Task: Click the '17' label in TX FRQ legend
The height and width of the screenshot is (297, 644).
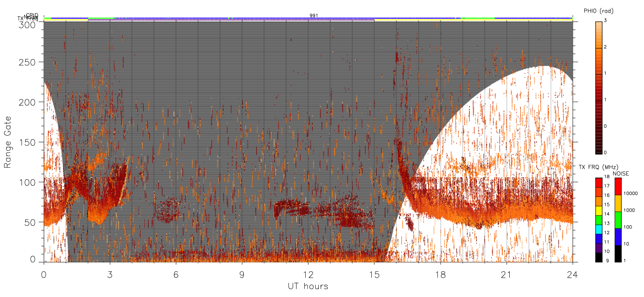Action: (607, 186)
